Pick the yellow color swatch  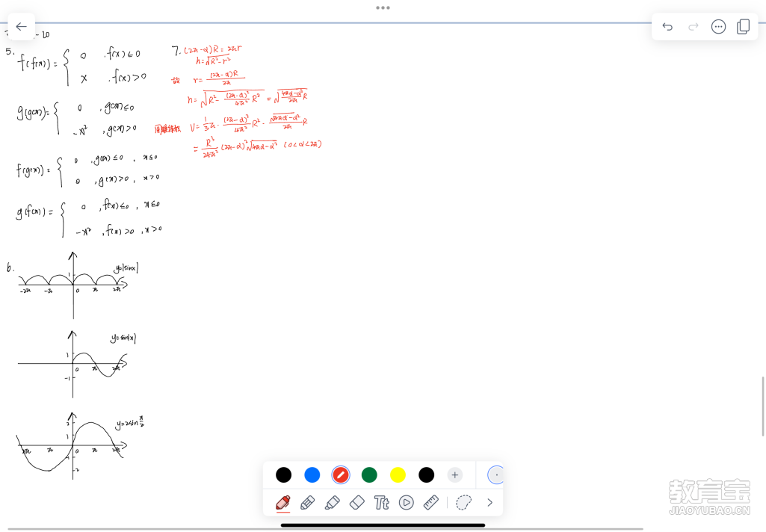(x=398, y=474)
